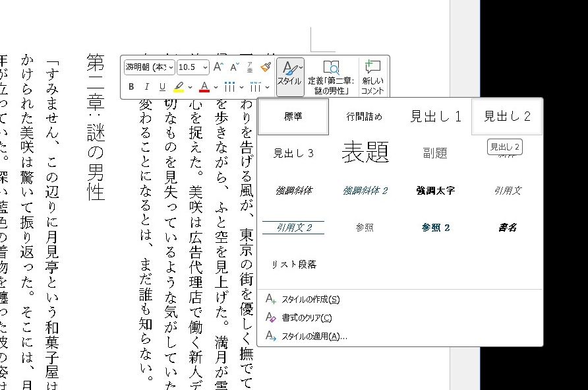Toggle italic formatting
The width and height of the screenshot is (588, 390).
[x=146, y=87]
